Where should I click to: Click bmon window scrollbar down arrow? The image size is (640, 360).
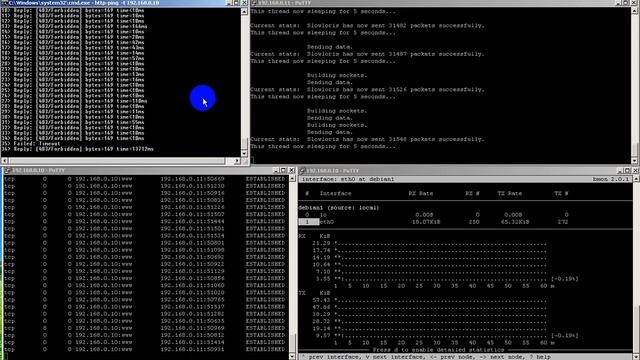tap(636, 356)
